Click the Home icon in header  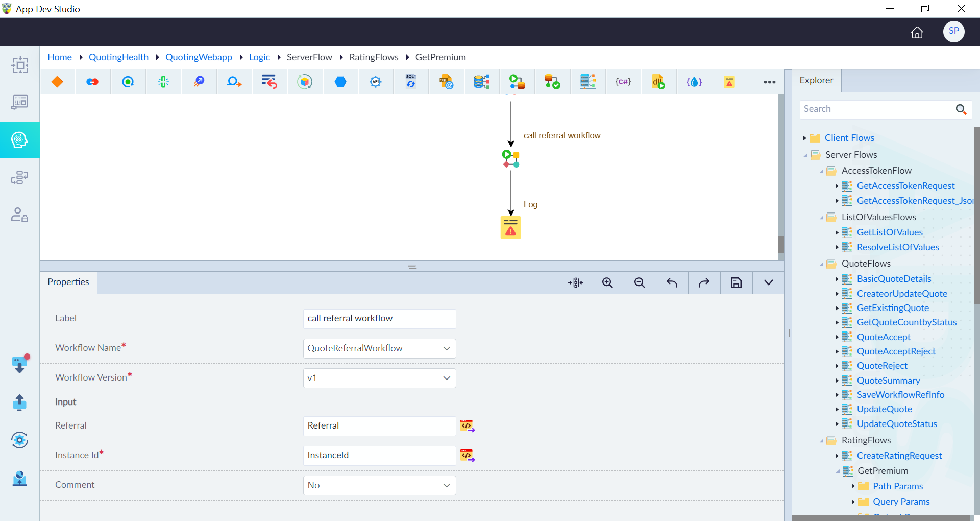917,33
